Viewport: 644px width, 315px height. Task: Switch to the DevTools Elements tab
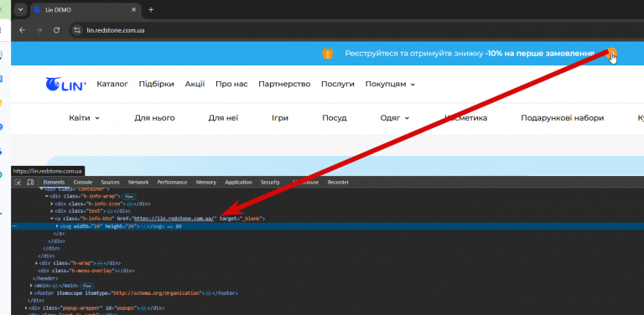coord(54,182)
